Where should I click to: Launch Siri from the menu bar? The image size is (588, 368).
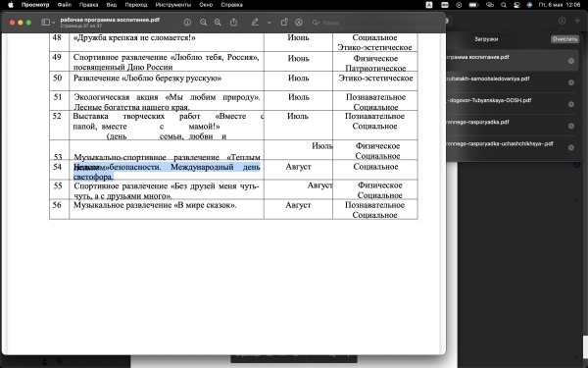529,5
